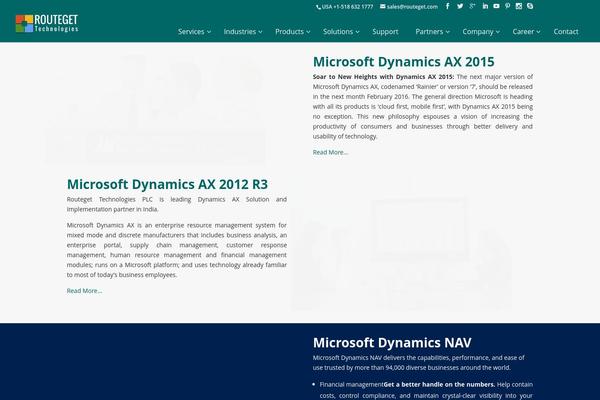Image resolution: width=600 pixels, height=400 pixels.
Task: Click the Microsoft Dynamics NAV heading
Action: (392, 343)
